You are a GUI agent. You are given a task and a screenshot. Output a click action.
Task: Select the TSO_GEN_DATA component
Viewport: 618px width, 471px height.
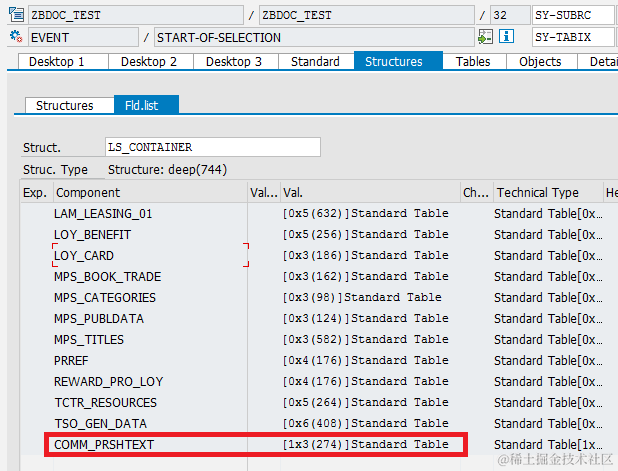point(101,424)
